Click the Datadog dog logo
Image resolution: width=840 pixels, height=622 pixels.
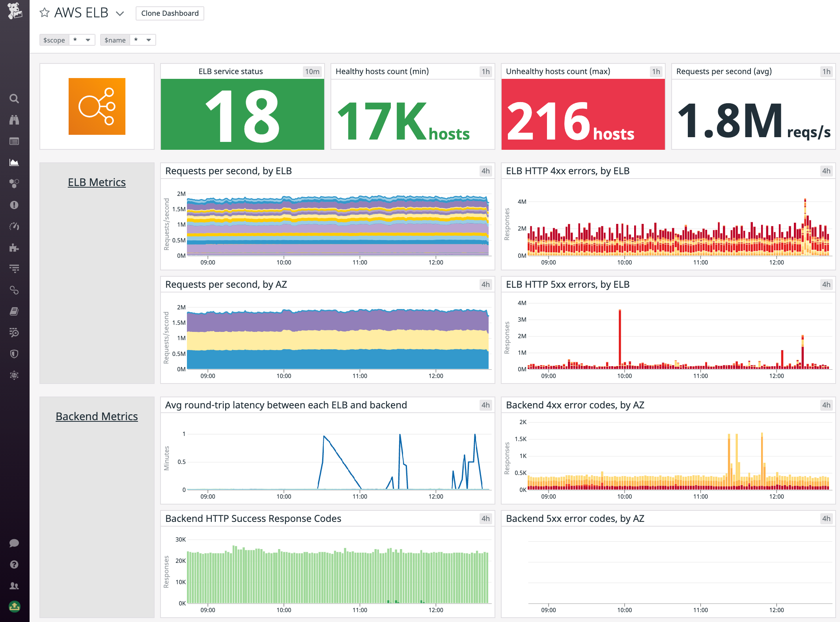click(x=15, y=12)
